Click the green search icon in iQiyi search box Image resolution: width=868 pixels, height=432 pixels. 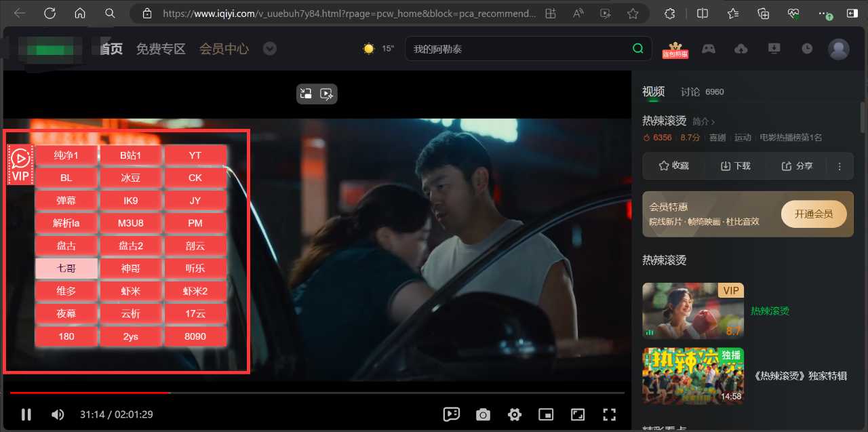[637, 48]
